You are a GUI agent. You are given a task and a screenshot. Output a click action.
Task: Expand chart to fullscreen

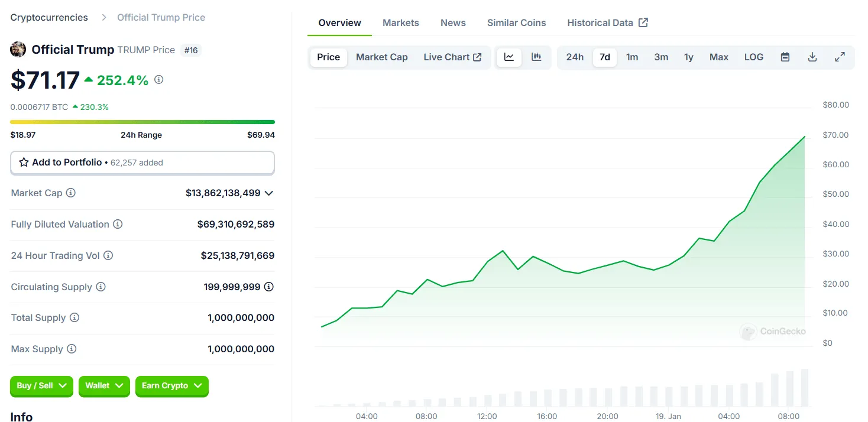click(x=840, y=57)
